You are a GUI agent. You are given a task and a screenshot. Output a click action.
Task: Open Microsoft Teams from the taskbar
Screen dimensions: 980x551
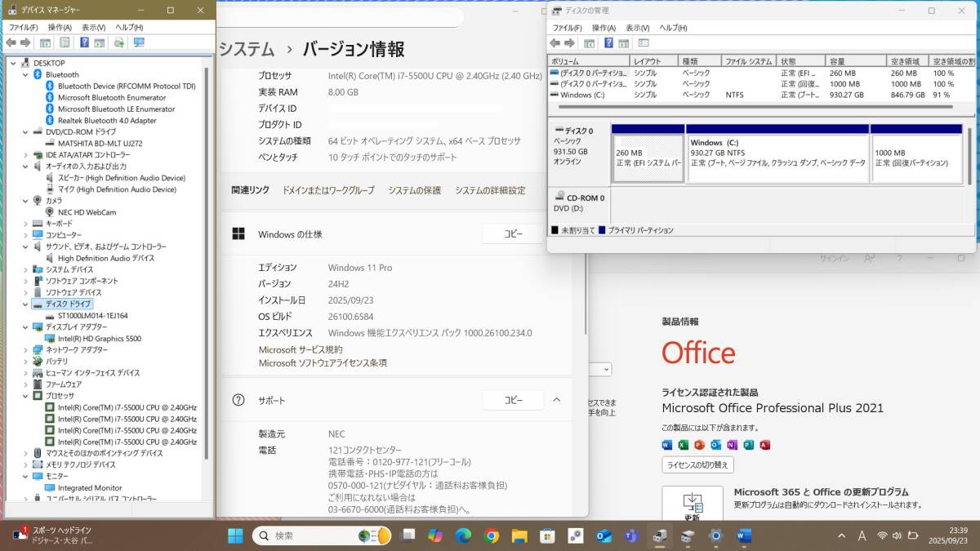point(631,535)
